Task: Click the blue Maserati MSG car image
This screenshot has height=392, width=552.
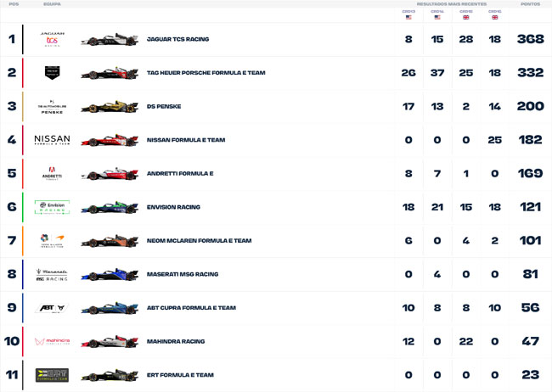Action: tap(110, 275)
